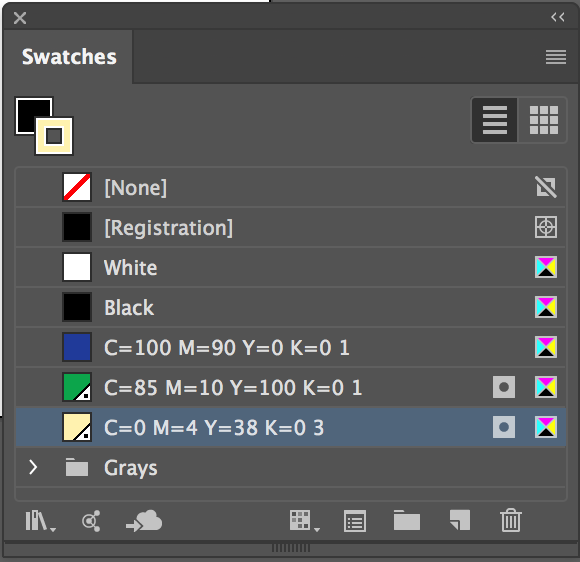Switch to list view

click(495, 120)
